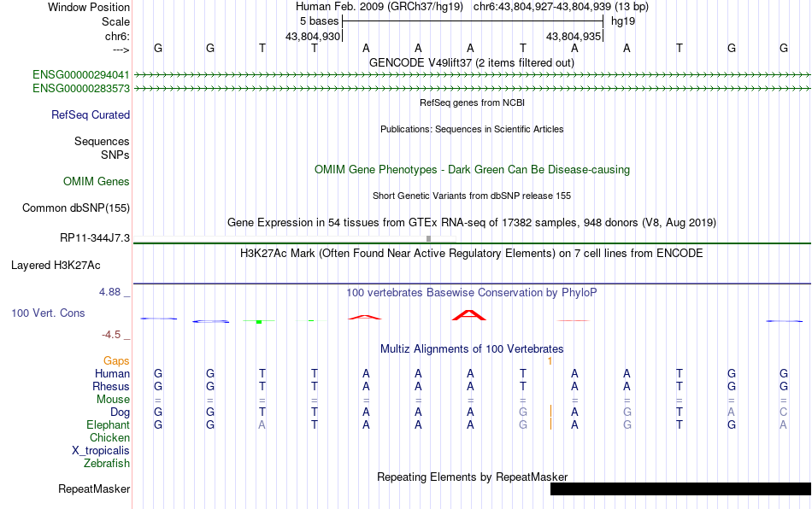Screen dimensions: 812x509
Task: Click Multiz Alignments of 100 Vertebrates title
Action: click(472, 349)
